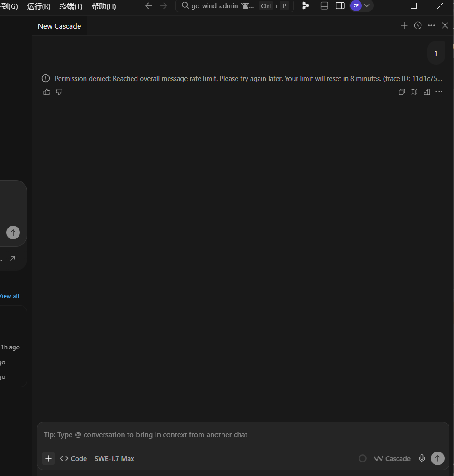Open the 帮助(H) help menu
Viewport: 454px width, 476px height.
(104, 6)
